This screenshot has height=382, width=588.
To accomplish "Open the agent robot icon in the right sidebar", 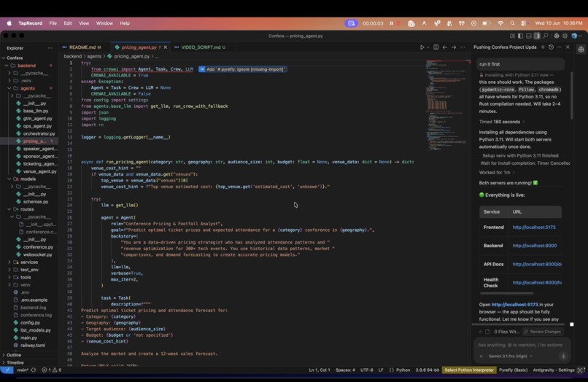I will pyautogui.click(x=581, y=49).
